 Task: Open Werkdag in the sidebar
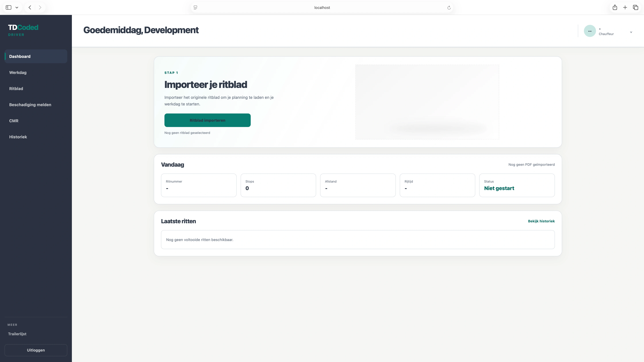pyautogui.click(x=36, y=72)
